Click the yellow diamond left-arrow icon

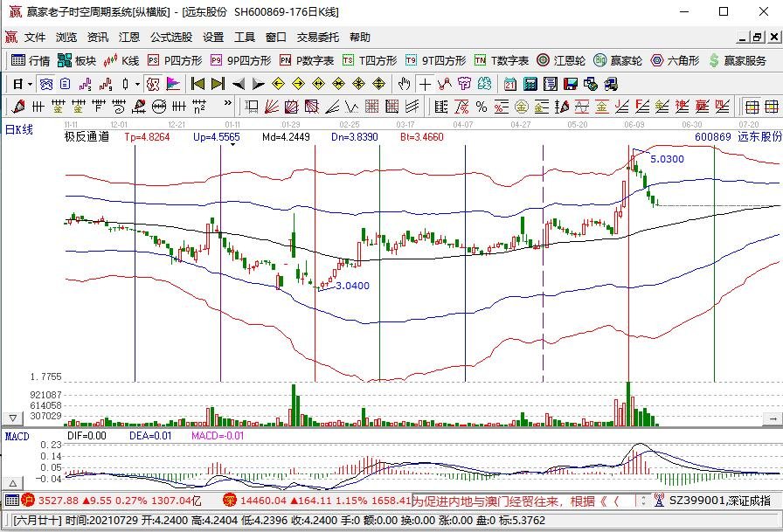pos(278,85)
